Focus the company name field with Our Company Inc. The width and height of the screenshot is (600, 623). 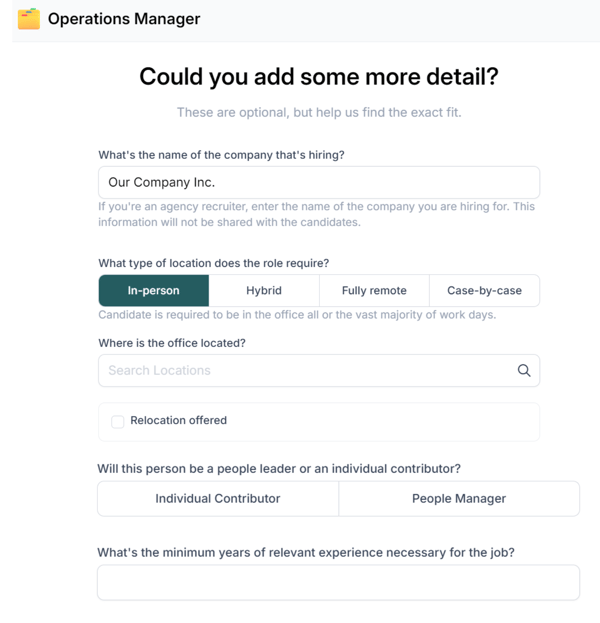pyautogui.click(x=318, y=182)
